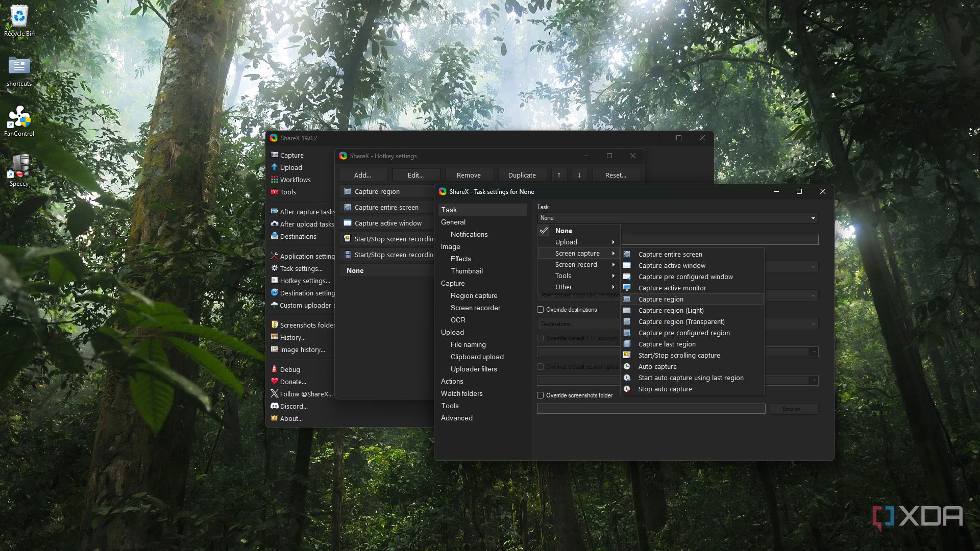Image resolution: width=980 pixels, height=551 pixels.
Task: Open Hotkey settings... in ShareX main window
Action: pyautogui.click(x=301, y=281)
